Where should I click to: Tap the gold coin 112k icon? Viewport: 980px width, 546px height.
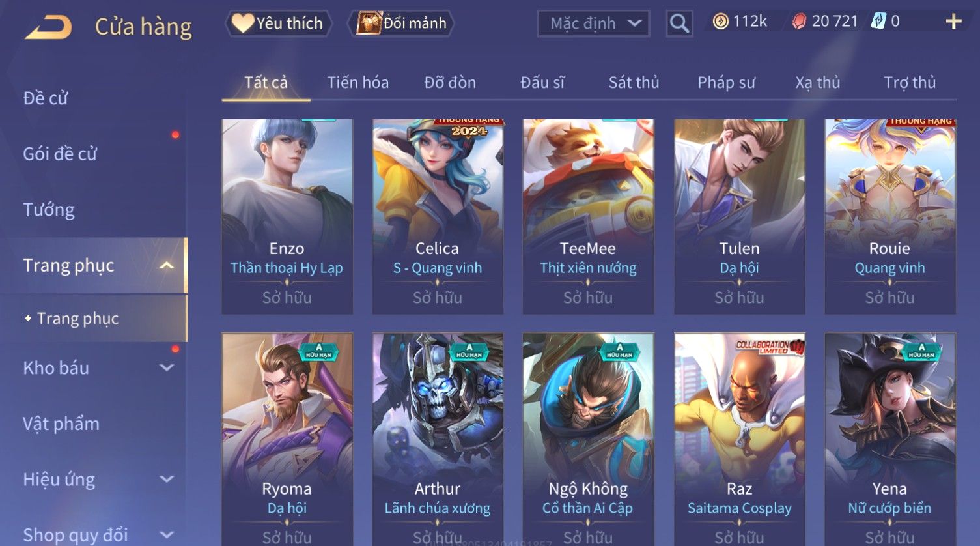click(720, 22)
